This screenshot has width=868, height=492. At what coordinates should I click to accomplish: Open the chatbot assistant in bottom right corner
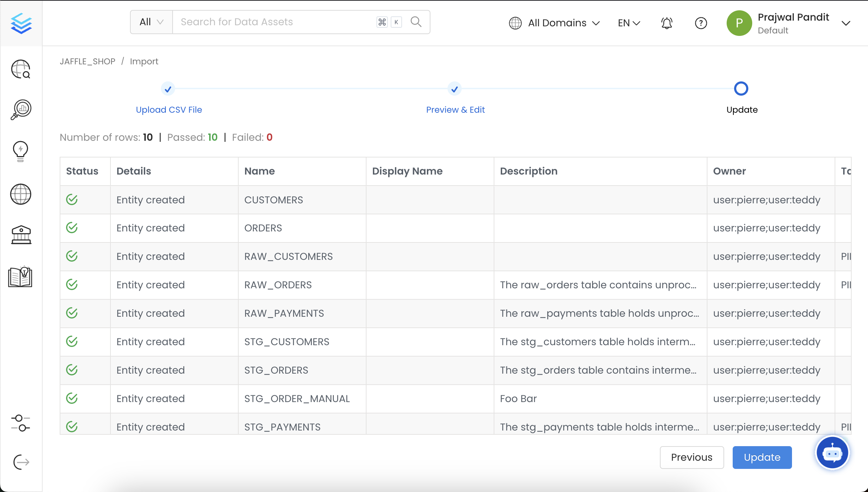pyautogui.click(x=831, y=452)
